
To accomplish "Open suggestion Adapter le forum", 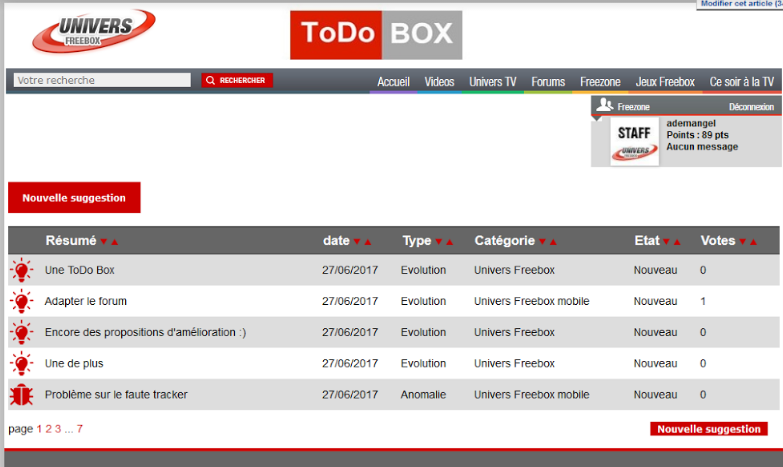I will click(85, 301).
